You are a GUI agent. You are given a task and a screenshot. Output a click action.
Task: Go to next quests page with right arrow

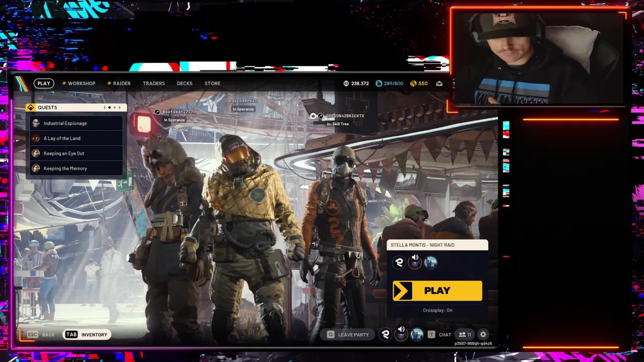point(119,108)
